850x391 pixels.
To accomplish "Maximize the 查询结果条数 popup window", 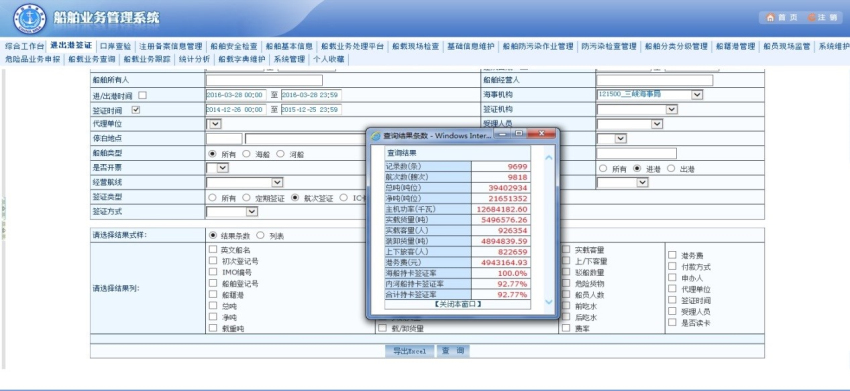I will 518,133.
